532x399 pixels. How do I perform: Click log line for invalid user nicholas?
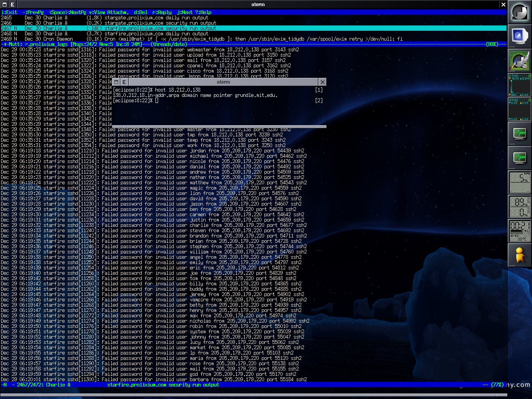point(155,321)
